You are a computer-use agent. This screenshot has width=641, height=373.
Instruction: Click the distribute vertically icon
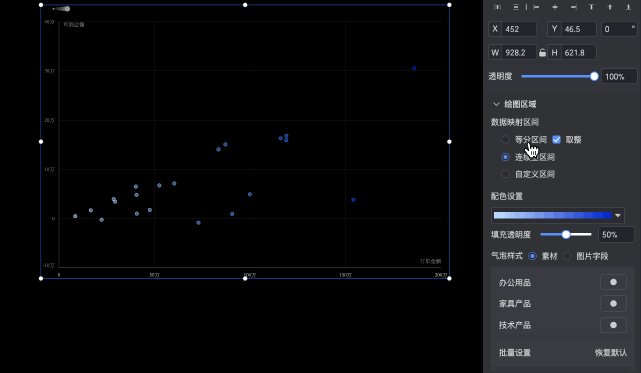click(516, 7)
